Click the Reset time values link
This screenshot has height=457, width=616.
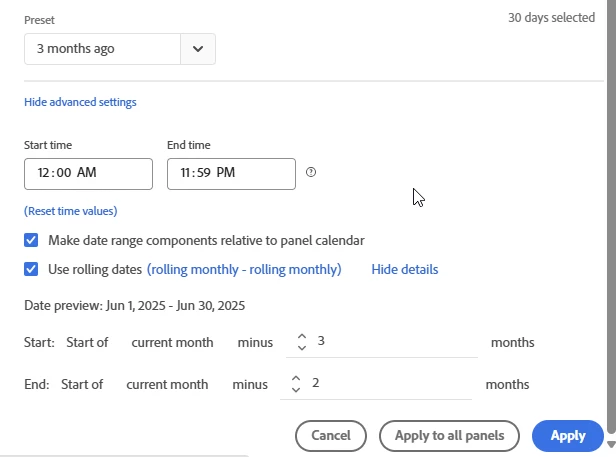click(x=71, y=211)
